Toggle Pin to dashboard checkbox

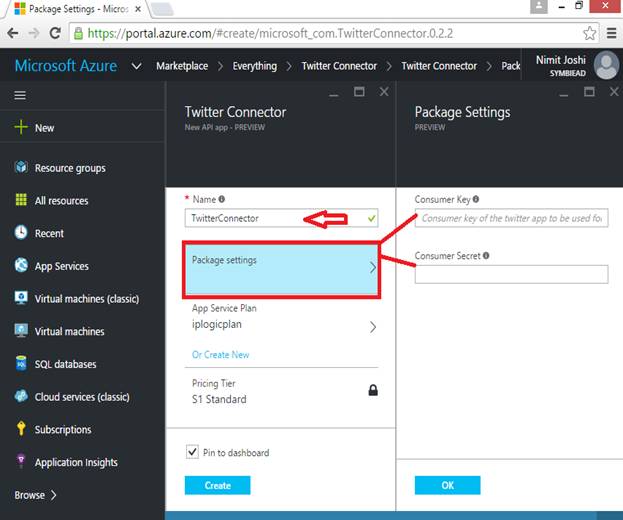192,452
